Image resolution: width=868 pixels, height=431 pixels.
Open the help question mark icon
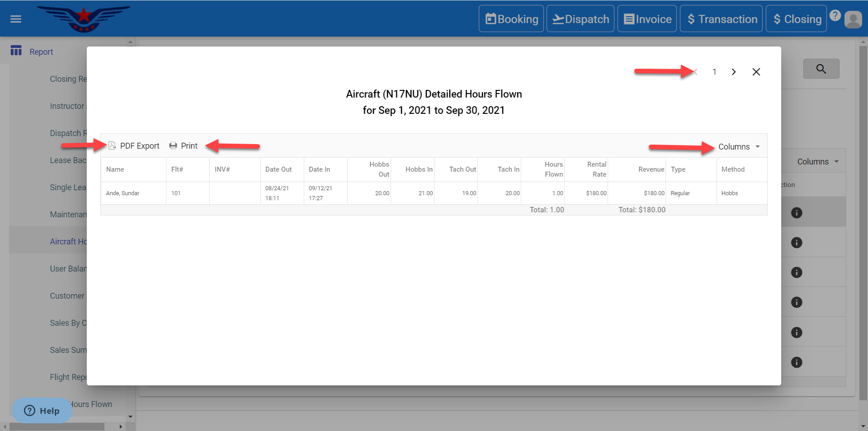tap(835, 16)
